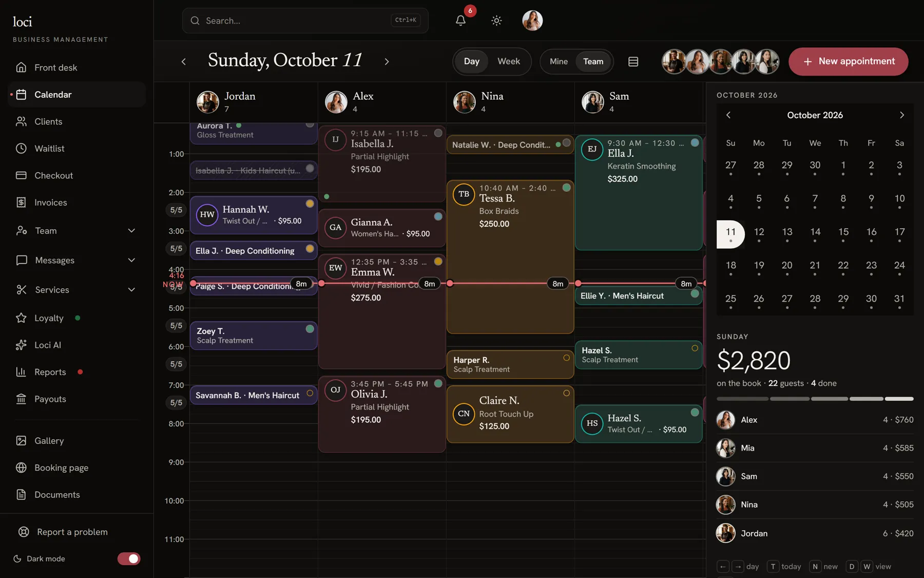Click the current time indicator line
This screenshot has width=924, height=578.
(448, 283)
